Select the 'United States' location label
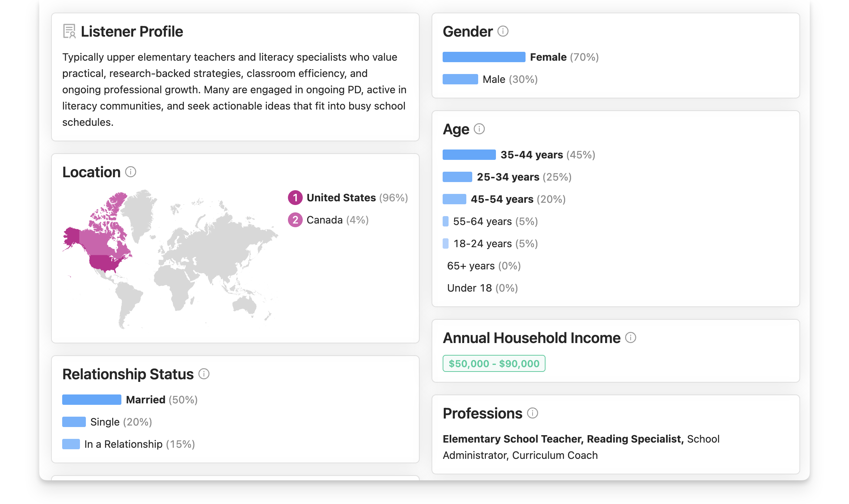The image size is (849, 504). tap(341, 198)
